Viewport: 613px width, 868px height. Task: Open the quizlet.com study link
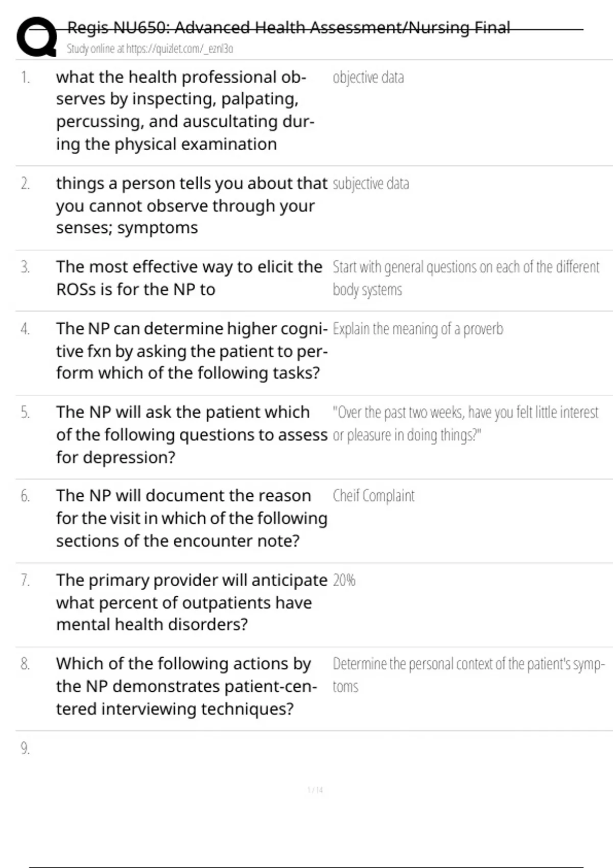pos(150,49)
